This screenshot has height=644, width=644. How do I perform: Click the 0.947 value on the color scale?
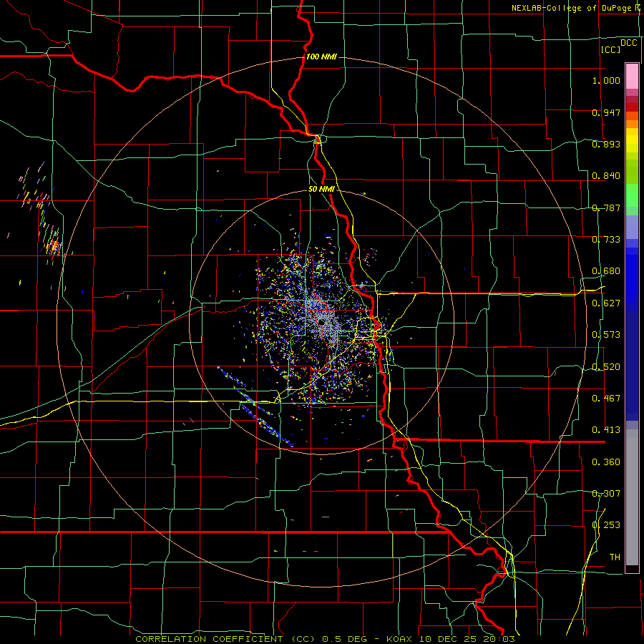coord(606,112)
